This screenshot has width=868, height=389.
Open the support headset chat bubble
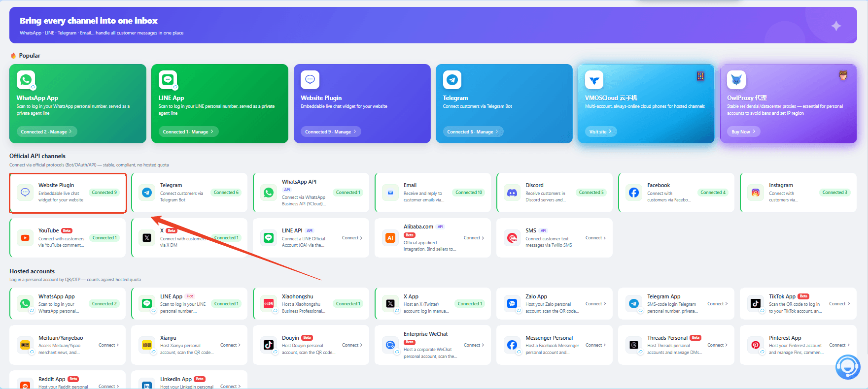848,367
